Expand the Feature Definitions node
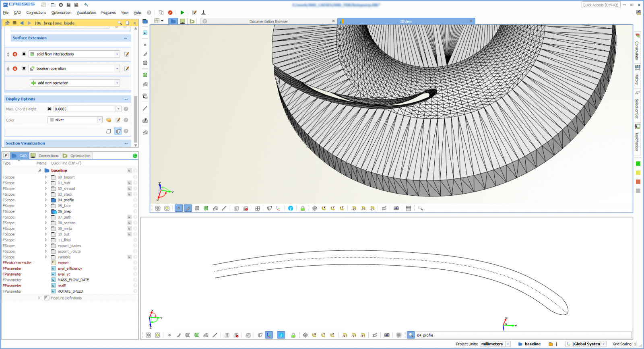Viewport: 644px width, 349px height. click(x=39, y=298)
